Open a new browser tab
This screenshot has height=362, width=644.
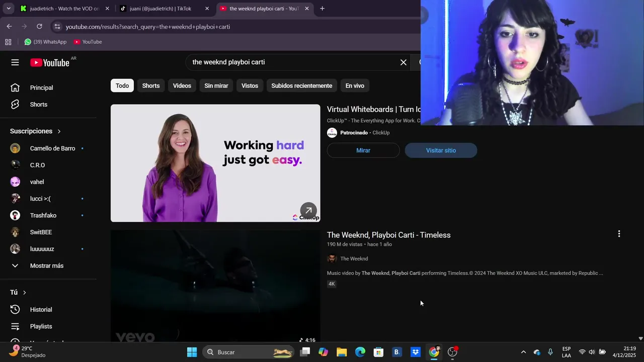(322, 9)
